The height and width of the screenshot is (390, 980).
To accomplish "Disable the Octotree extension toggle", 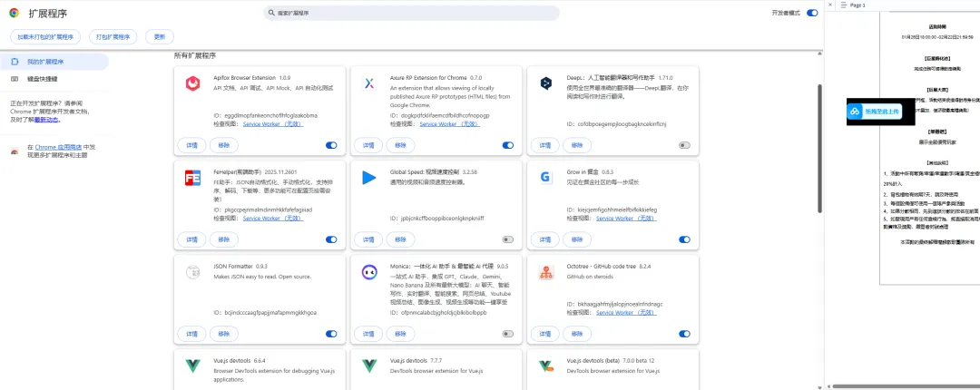I will [684, 334].
